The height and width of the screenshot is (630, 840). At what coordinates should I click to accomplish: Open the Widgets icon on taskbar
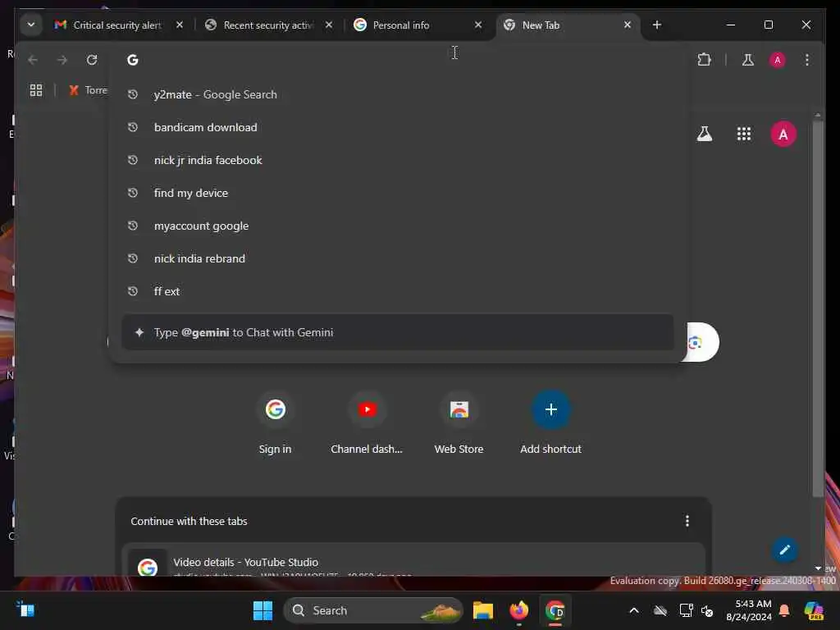click(25, 609)
